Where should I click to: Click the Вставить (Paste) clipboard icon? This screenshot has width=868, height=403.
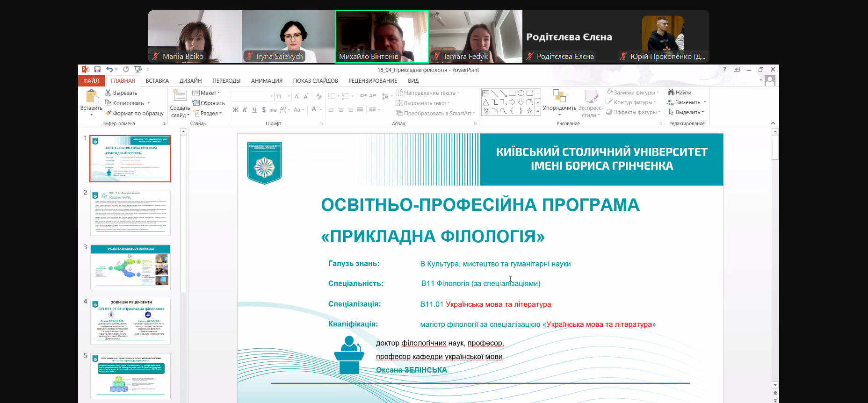(x=92, y=97)
